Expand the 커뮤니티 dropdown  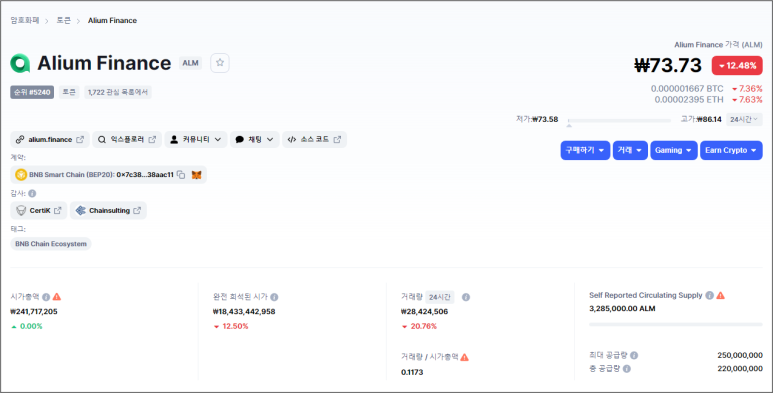pos(196,140)
